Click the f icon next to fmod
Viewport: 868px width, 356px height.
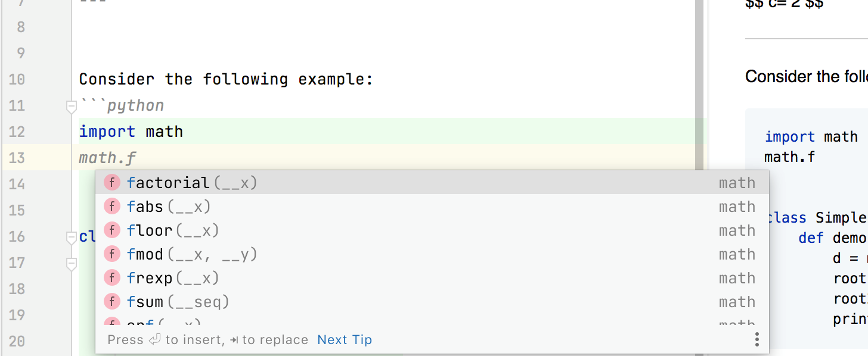[112, 254]
